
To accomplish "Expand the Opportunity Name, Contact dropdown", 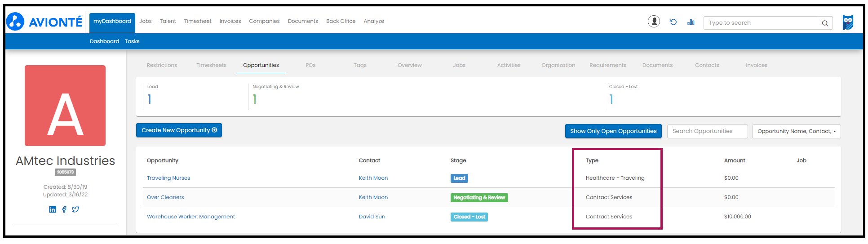I will pyautogui.click(x=796, y=131).
